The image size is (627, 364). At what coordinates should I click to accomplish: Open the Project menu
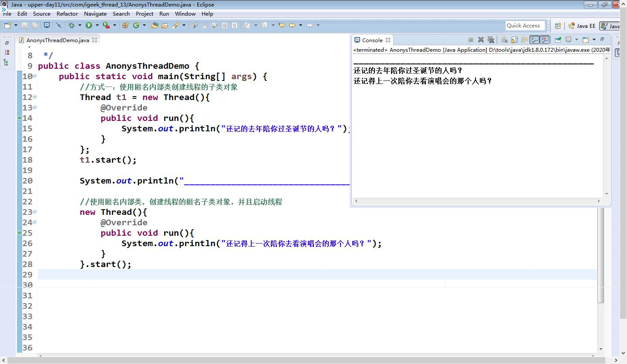[x=145, y=13]
